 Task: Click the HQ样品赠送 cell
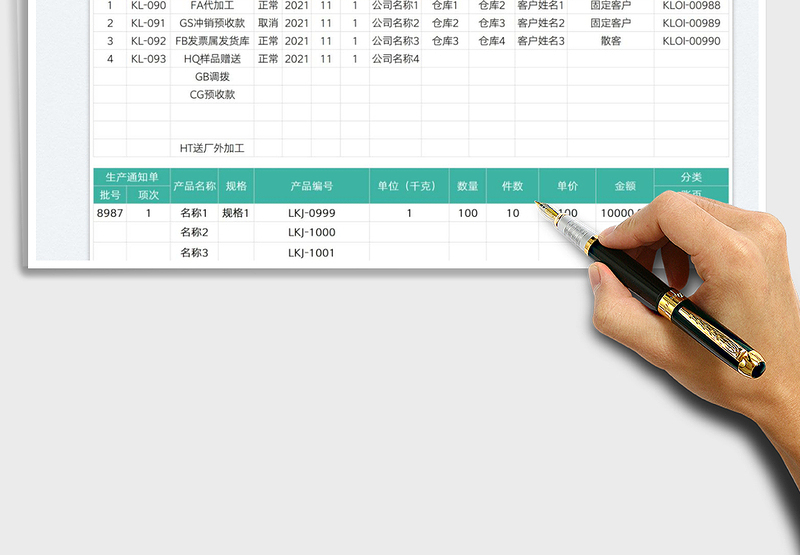pyautogui.click(x=212, y=59)
